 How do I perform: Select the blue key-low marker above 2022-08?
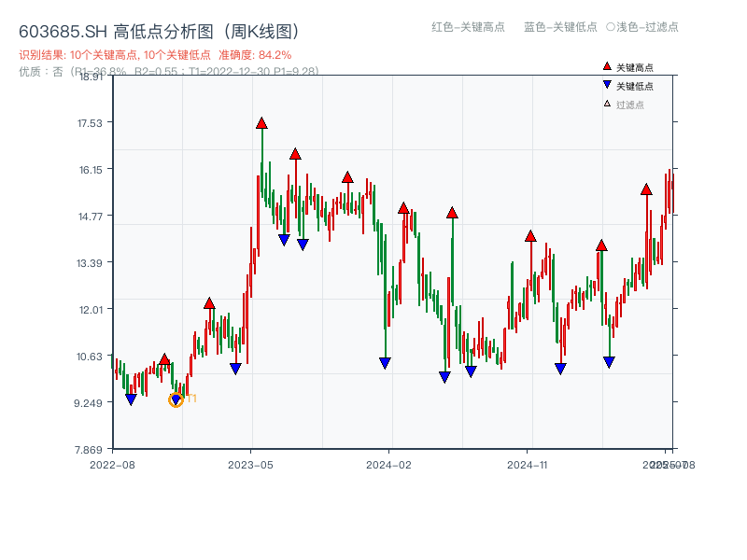(x=132, y=398)
